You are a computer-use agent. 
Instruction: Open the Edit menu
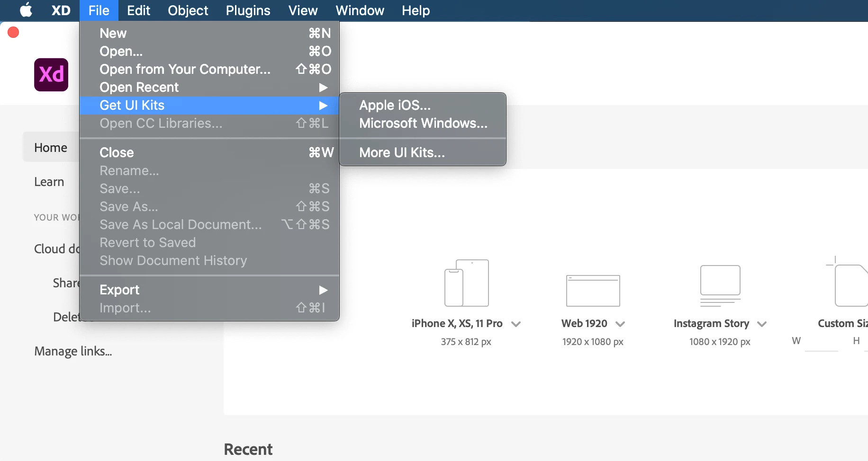pyautogui.click(x=138, y=10)
